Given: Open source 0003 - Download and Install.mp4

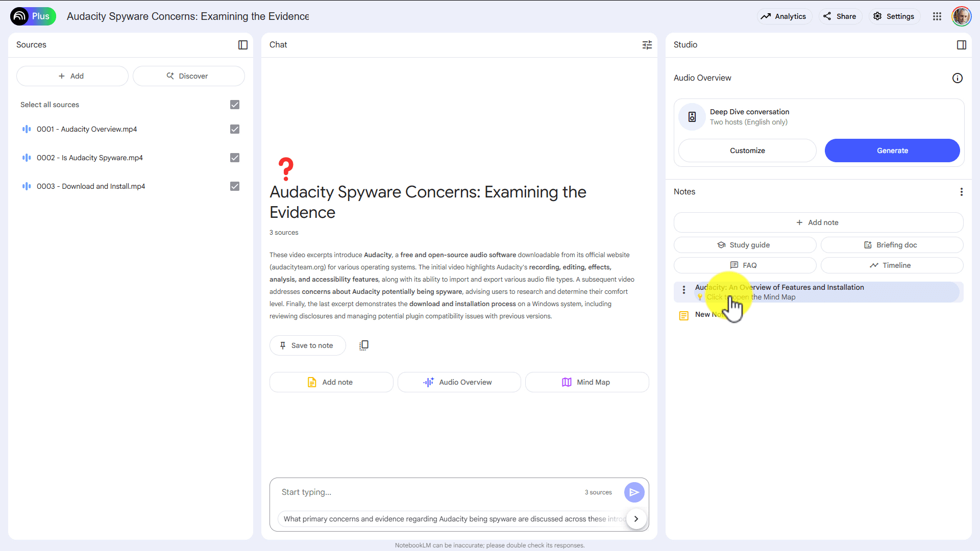Looking at the screenshot, I should (x=91, y=186).
